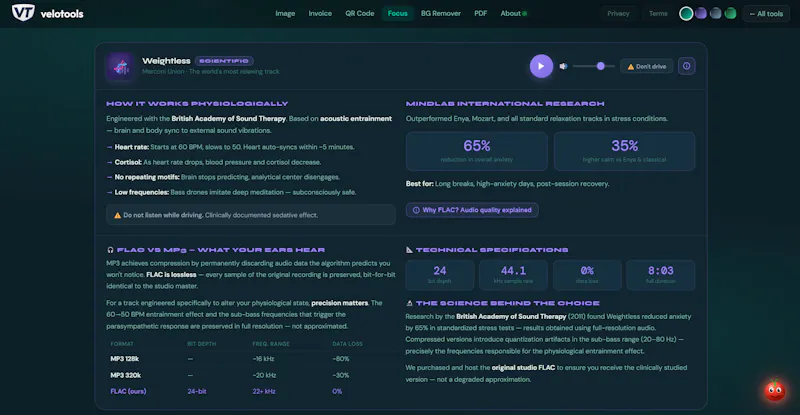Viewport: 800px width, 415px height.
Task: Click the red tomato mascot icon
Action: click(774, 390)
